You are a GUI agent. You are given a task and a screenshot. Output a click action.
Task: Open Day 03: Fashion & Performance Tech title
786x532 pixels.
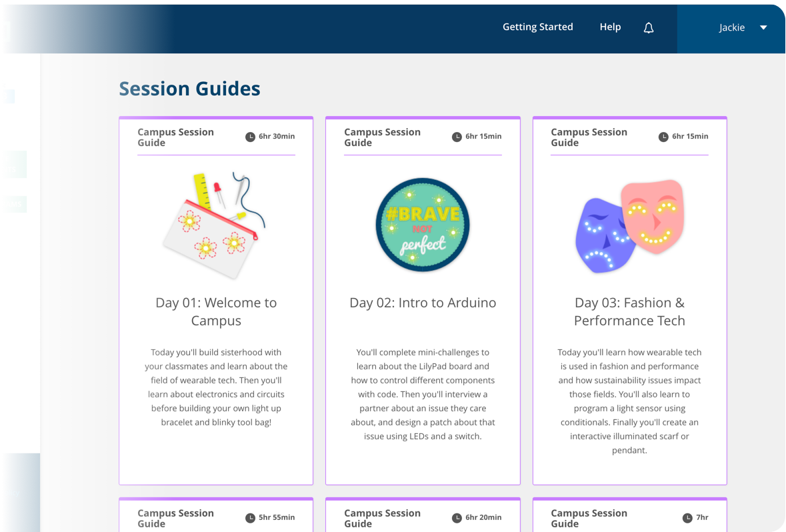coord(629,311)
